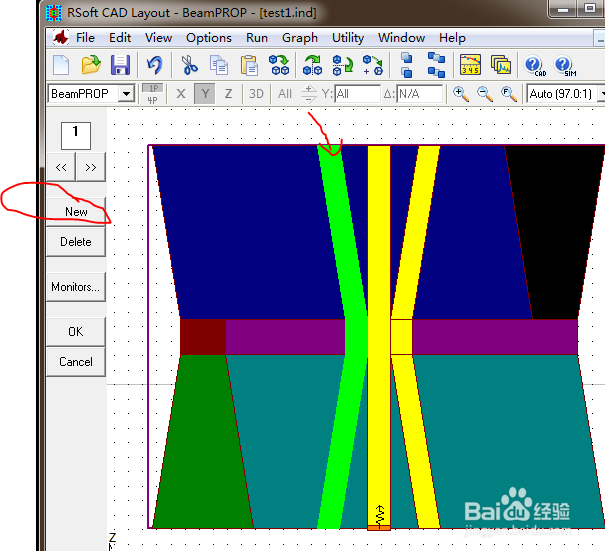Click the connected blue blocks hierarchy icon
605x551 pixels.
(x=436, y=65)
